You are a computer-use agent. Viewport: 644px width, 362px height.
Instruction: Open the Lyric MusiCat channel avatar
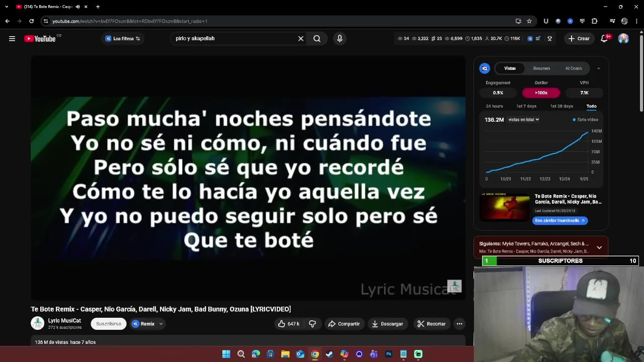38,323
